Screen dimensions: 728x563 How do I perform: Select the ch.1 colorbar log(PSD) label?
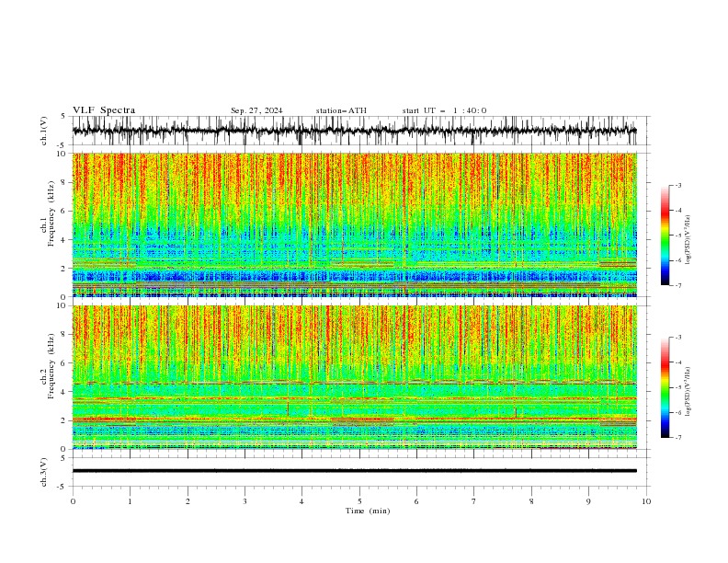coord(688,240)
